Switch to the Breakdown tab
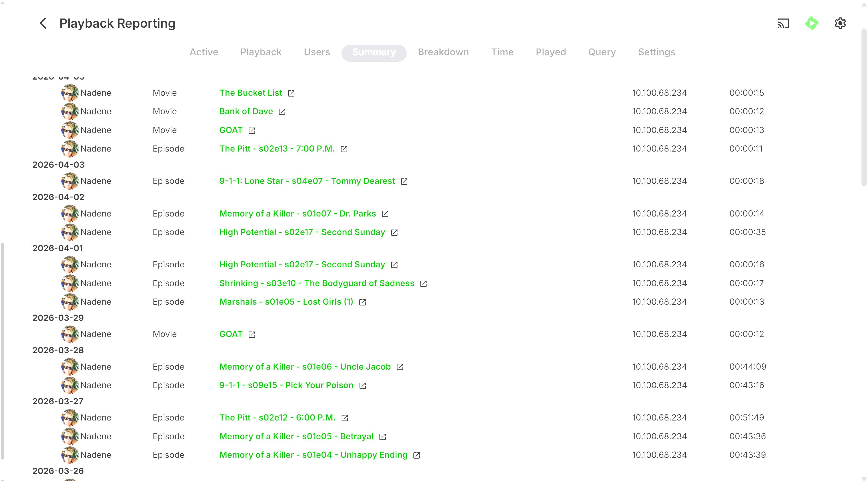Viewport: 868px width, 481px height. (x=443, y=52)
